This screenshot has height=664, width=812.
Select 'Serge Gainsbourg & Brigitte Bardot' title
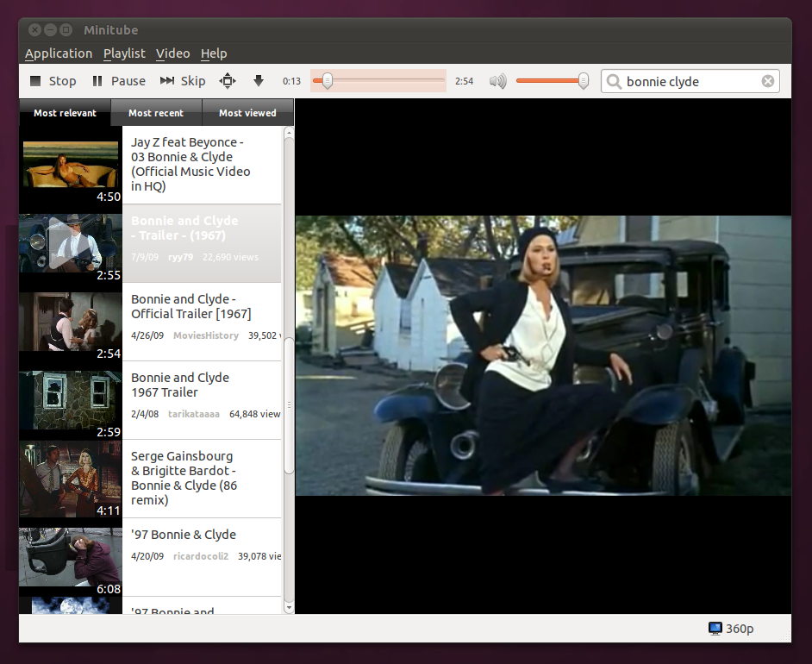[184, 478]
